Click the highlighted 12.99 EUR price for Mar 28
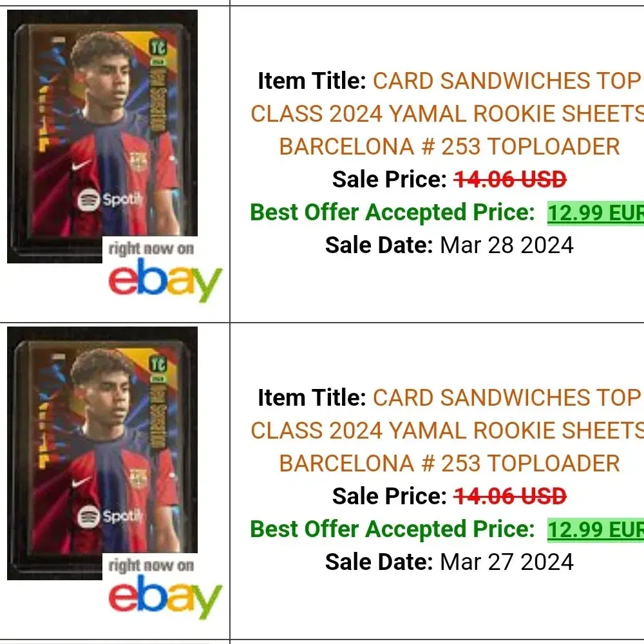This screenshot has height=644, width=644. [x=596, y=213]
